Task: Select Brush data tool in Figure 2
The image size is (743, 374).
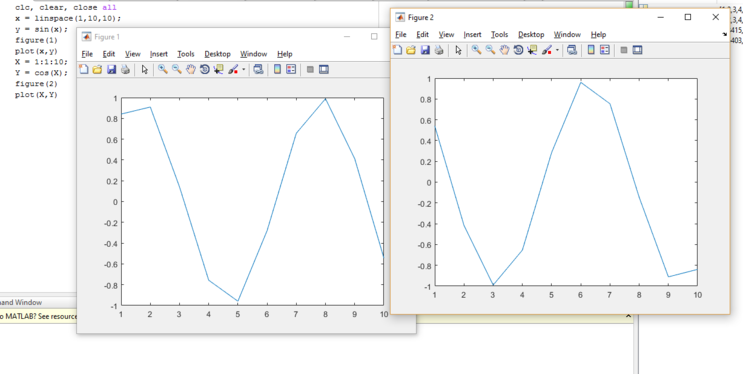Action: click(547, 50)
